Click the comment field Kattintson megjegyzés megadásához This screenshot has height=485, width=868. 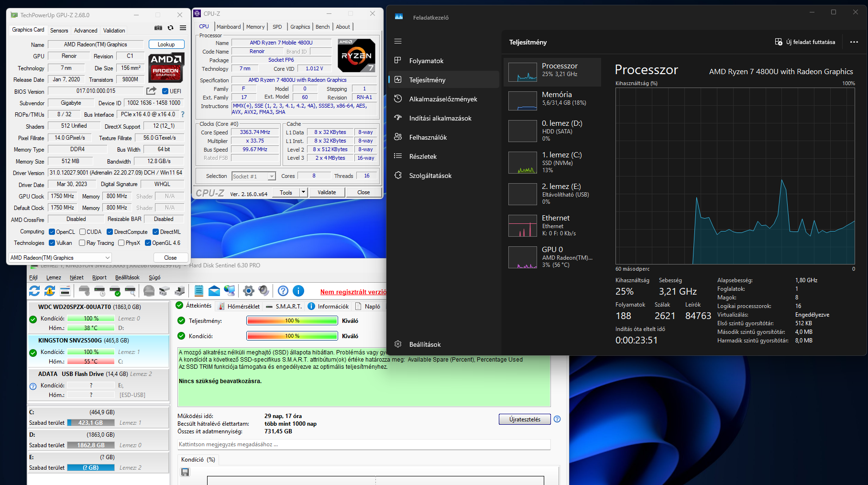tap(364, 444)
